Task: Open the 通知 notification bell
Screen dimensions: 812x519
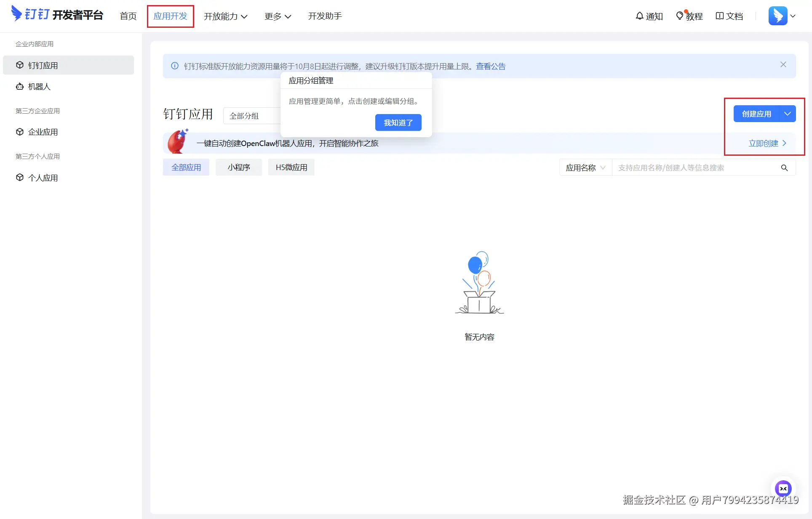Action: click(649, 16)
